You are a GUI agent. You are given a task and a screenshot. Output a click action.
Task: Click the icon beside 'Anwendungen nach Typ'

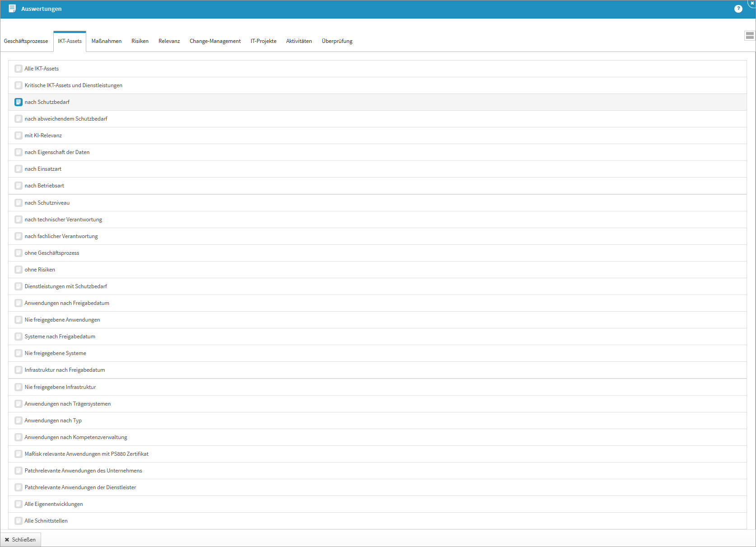(19, 421)
